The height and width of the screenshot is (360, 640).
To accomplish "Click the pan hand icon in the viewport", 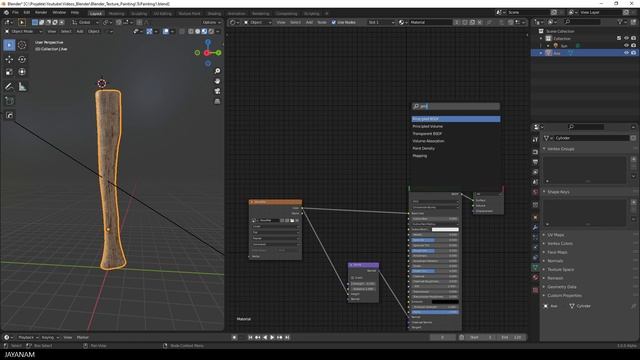I will [217, 81].
